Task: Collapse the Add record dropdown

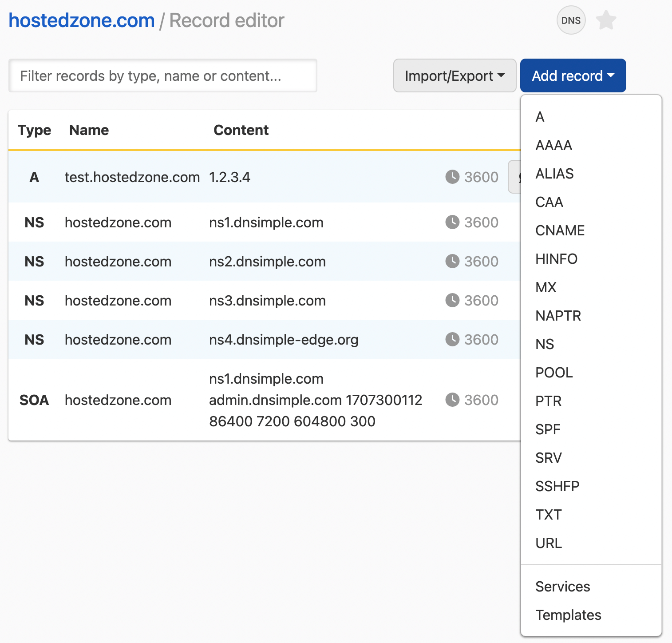Action: 573,75
